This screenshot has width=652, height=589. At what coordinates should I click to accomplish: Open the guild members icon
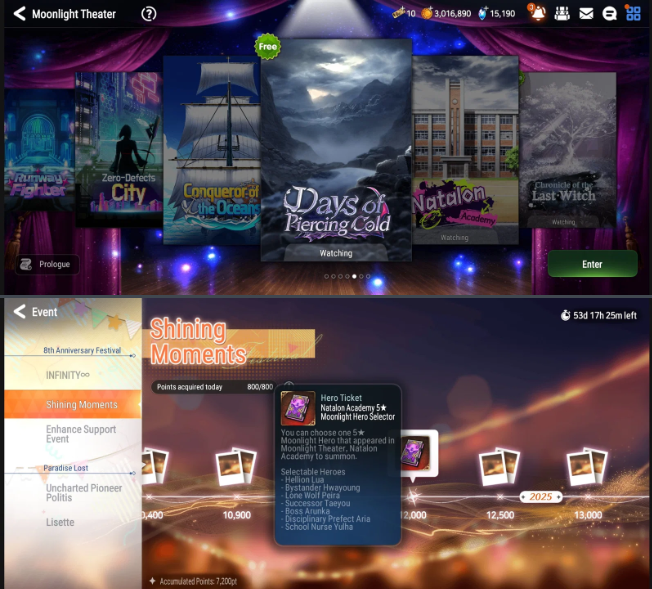pyautogui.click(x=562, y=14)
